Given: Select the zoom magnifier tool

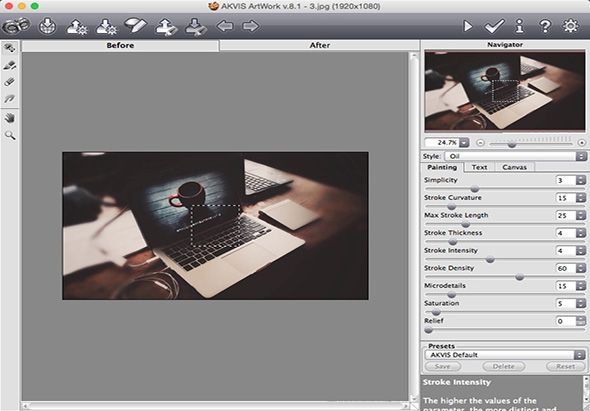Looking at the screenshot, I should [x=10, y=135].
